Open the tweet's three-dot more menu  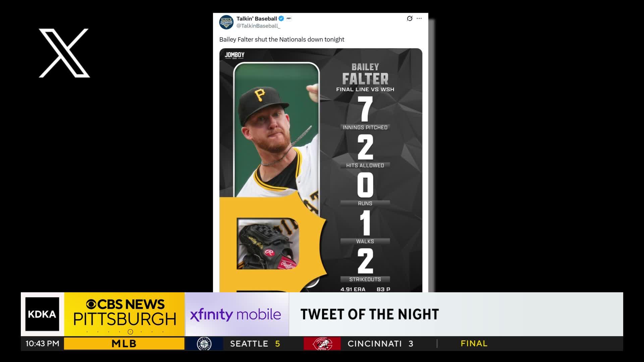pyautogui.click(x=419, y=18)
